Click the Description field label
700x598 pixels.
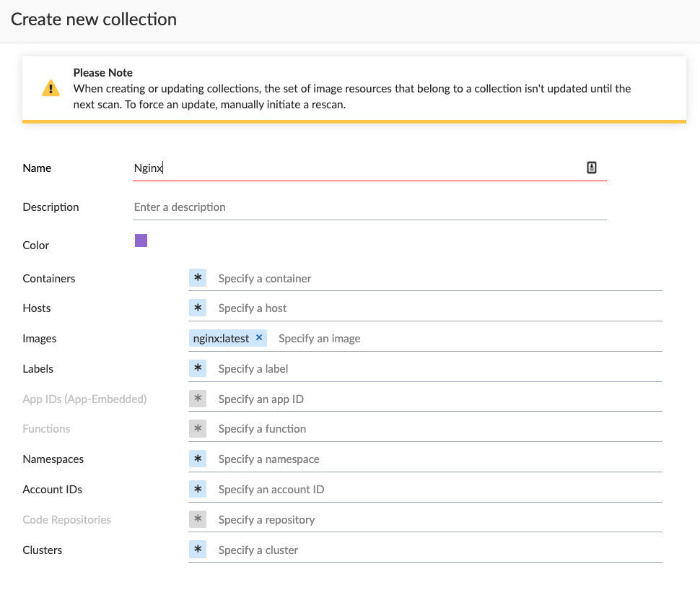(x=51, y=207)
